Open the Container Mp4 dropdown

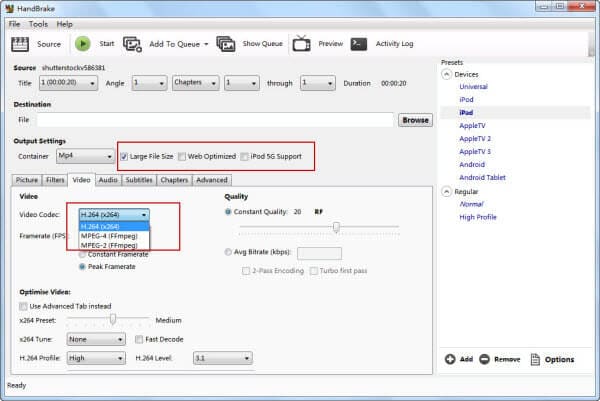click(x=85, y=156)
